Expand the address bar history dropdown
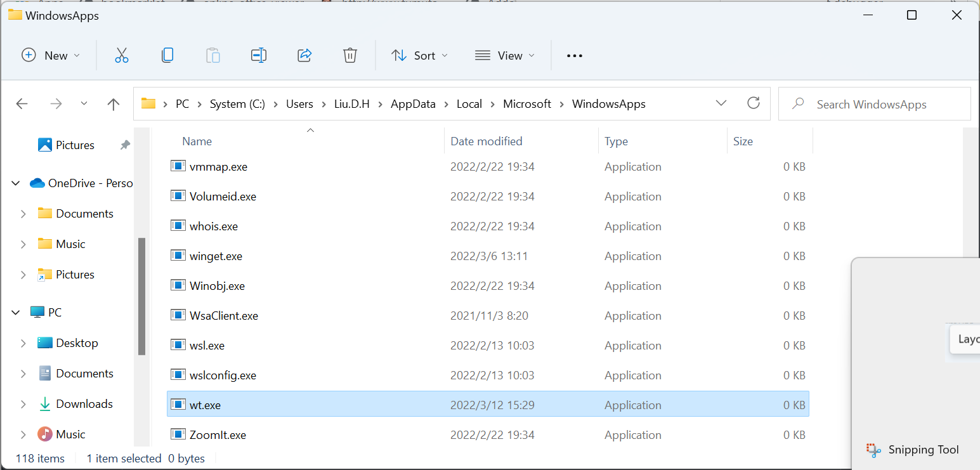 (x=721, y=103)
